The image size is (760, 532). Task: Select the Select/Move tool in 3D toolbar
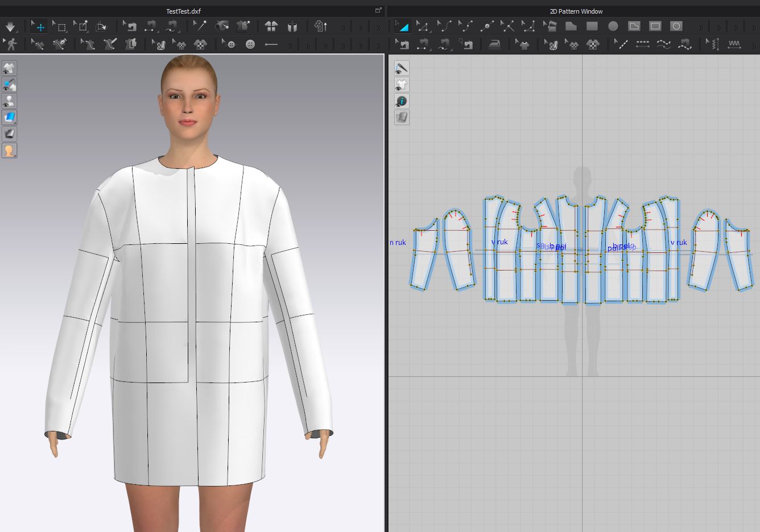tap(39, 26)
